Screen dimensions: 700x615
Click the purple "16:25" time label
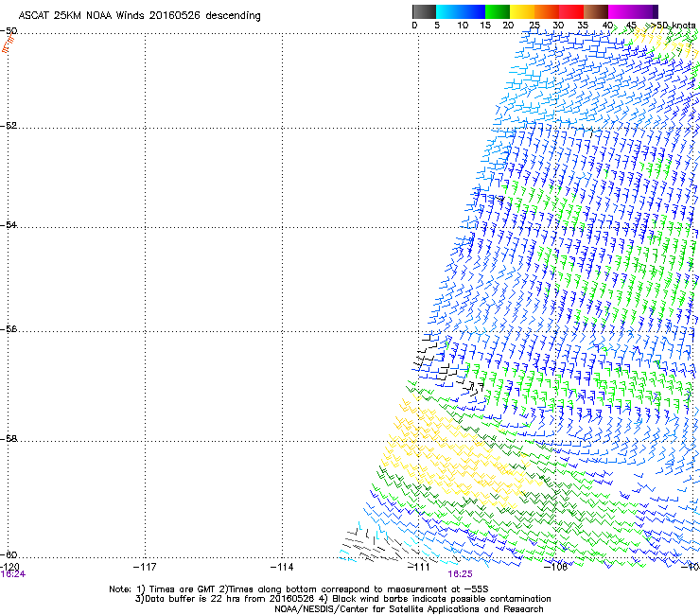(x=461, y=574)
